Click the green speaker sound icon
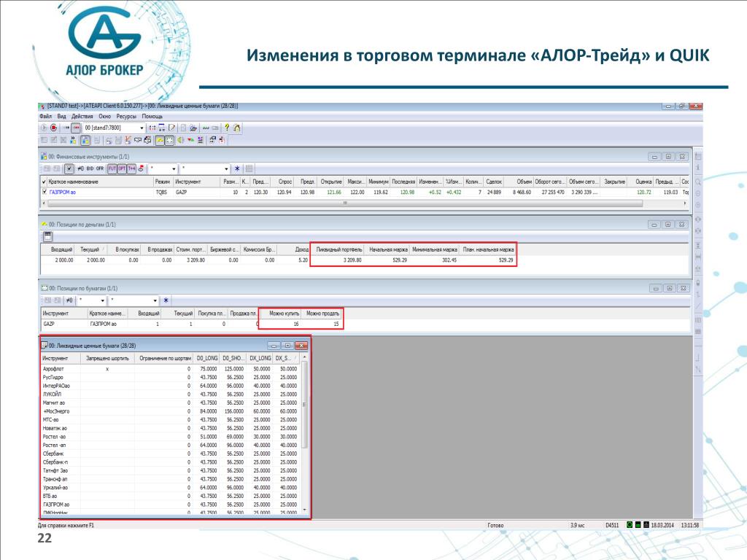This screenshot has height=560, width=747. coord(181,140)
